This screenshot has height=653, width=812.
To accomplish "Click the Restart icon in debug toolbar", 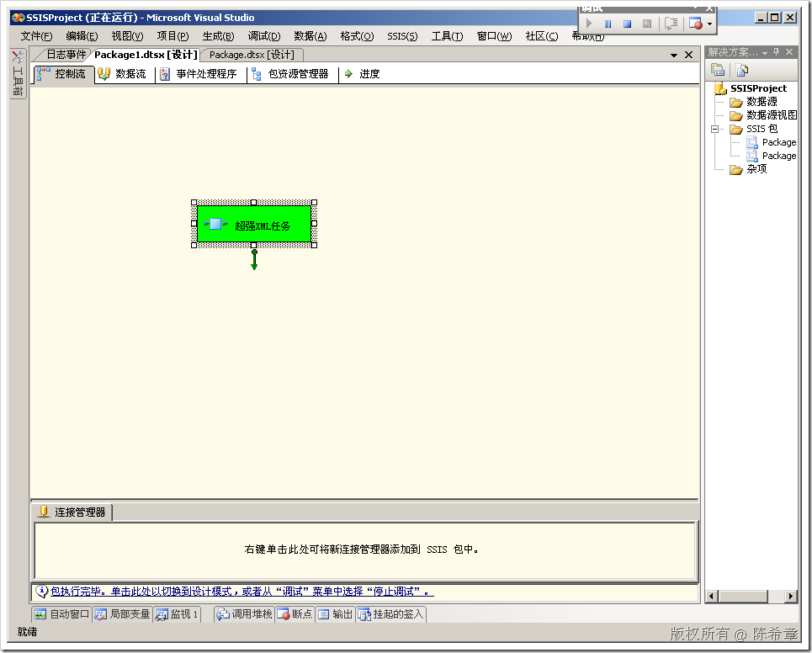I will click(x=647, y=24).
